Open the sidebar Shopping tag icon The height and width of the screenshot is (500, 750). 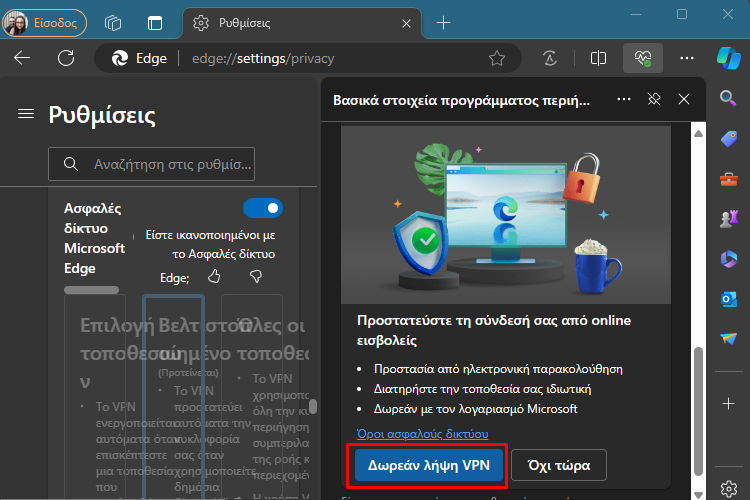728,139
